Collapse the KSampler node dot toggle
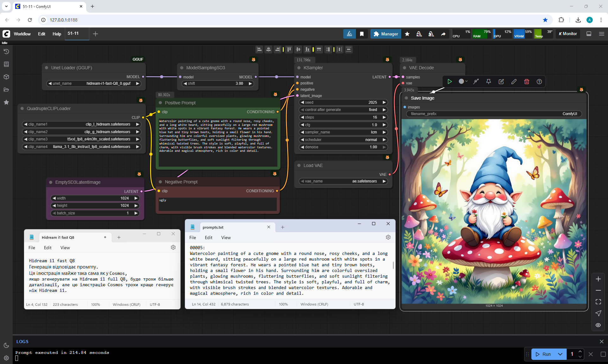 click(299, 68)
